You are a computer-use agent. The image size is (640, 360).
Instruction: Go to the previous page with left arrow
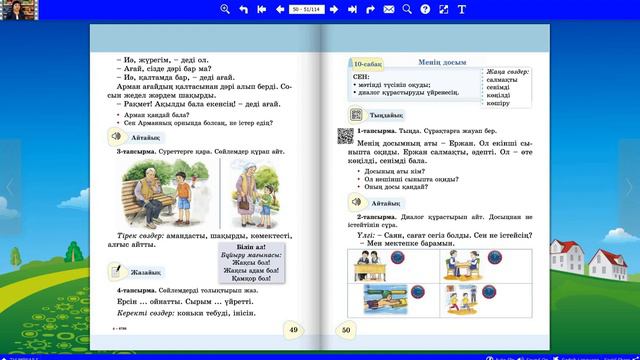point(280,9)
